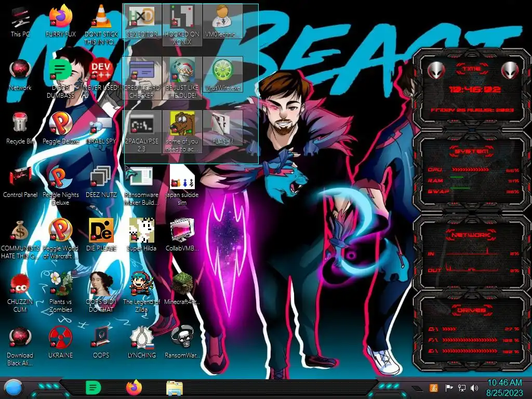Open Action Center flag tray icon

tap(449, 388)
